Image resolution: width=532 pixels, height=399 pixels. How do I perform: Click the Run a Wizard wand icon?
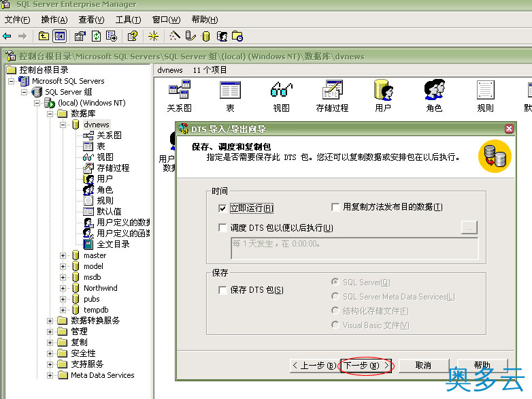tap(175, 36)
